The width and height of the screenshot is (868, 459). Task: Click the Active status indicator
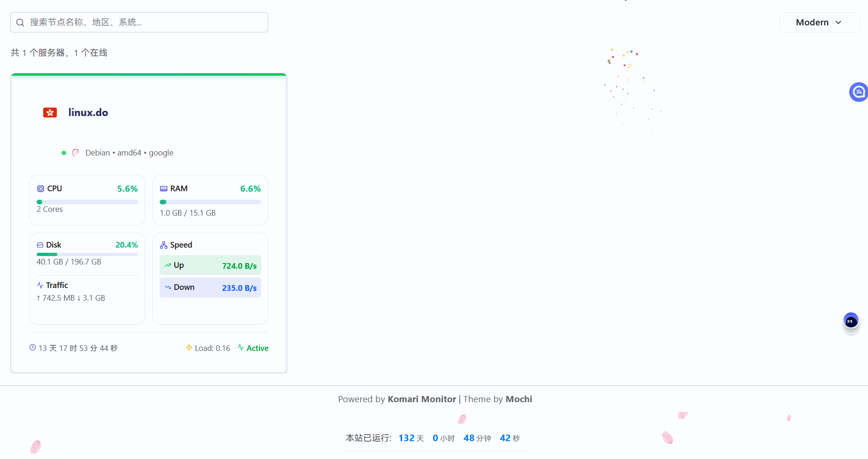[253, 348]
